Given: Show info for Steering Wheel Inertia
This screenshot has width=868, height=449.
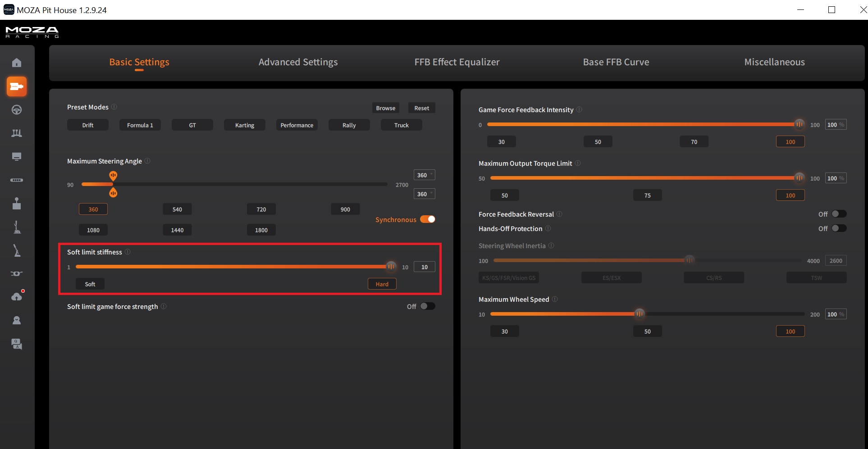Looking at the screenshot, I should 551,245.
